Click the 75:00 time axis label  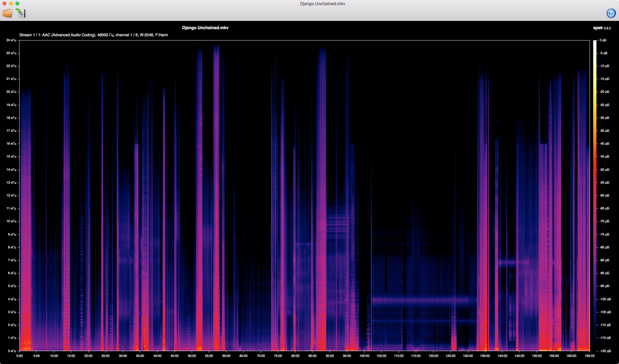pyautogui.click(x=278, y=356)
